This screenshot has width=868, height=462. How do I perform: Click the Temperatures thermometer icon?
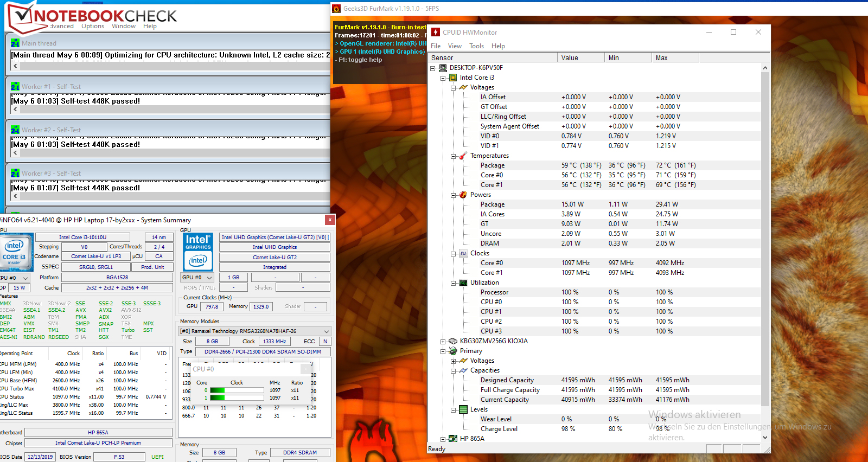coord(463,156)
